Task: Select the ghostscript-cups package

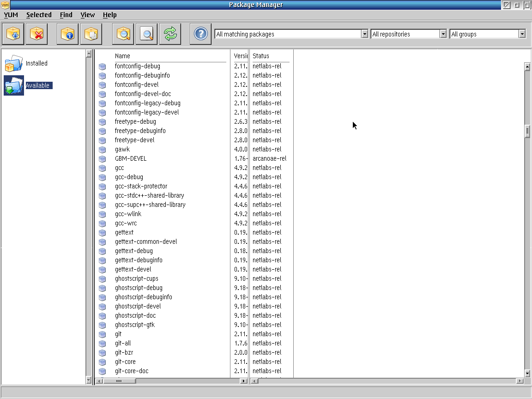Action: click(x=136, y=278)
